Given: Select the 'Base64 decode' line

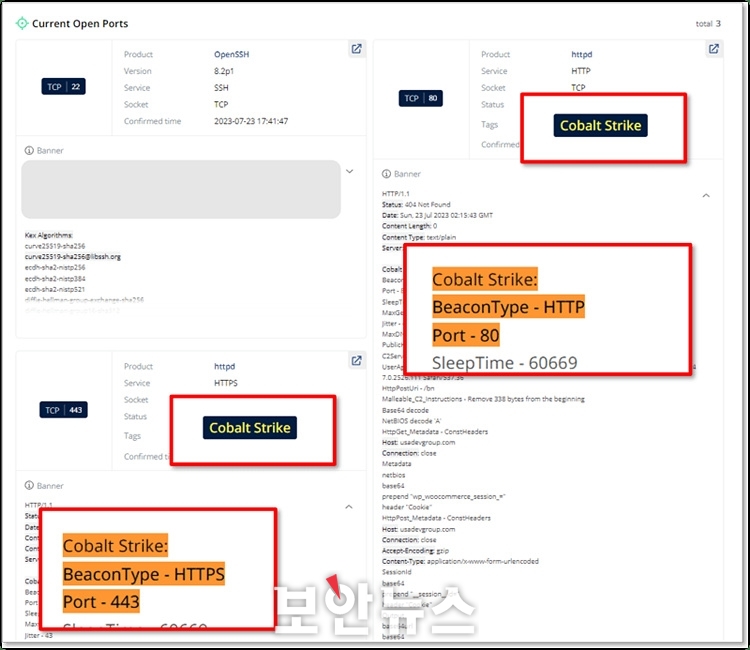Looking at the screenshot, I should coord(405,410).
